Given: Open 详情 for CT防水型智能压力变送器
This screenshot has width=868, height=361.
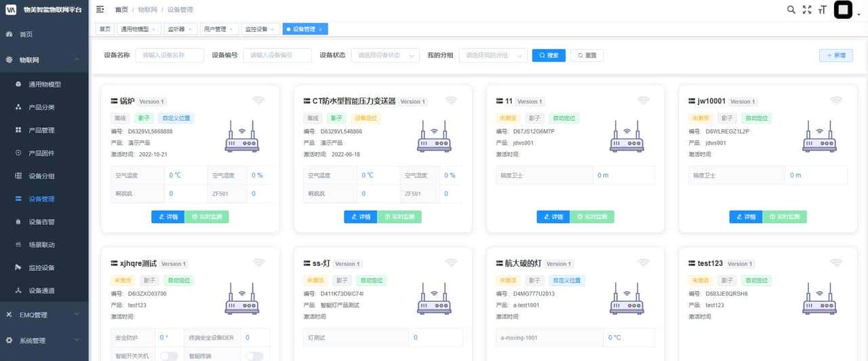Looking at the screenshot, I should (361, 217).
